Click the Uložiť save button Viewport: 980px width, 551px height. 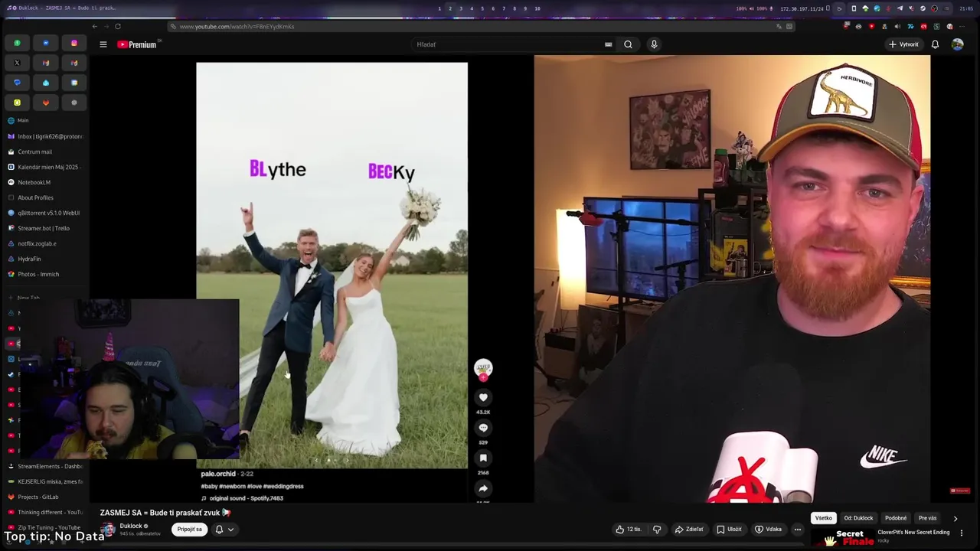coord(730,529)
